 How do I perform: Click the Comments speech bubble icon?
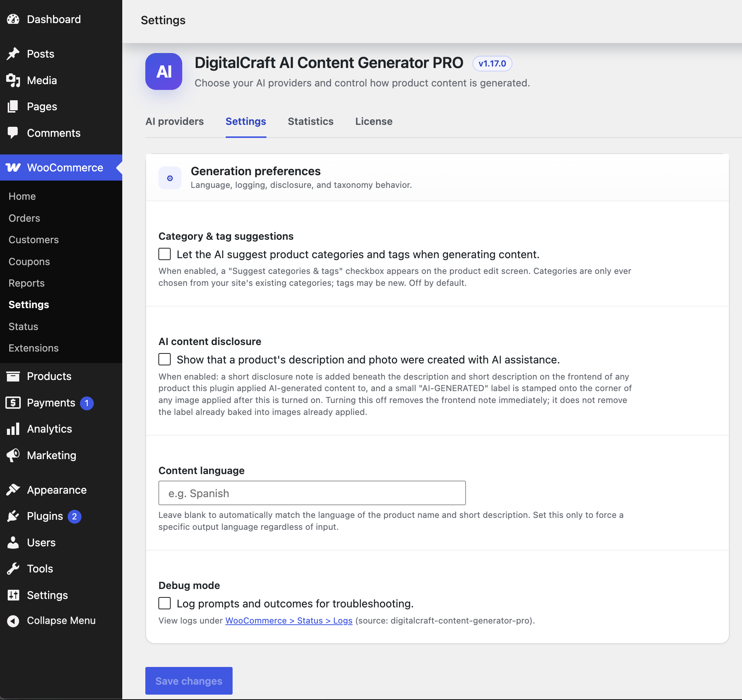[13, 133]
